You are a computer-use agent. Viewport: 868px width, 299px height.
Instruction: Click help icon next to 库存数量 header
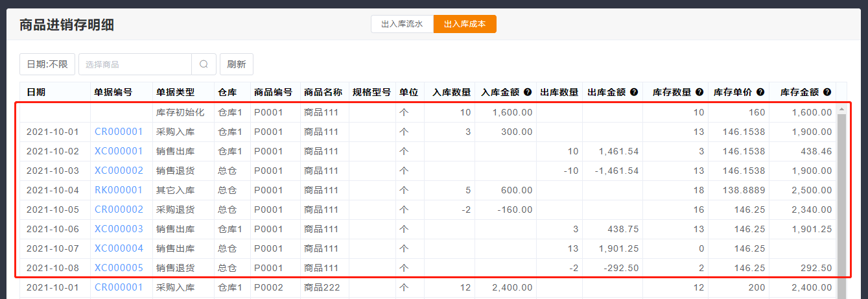point(699,92)
